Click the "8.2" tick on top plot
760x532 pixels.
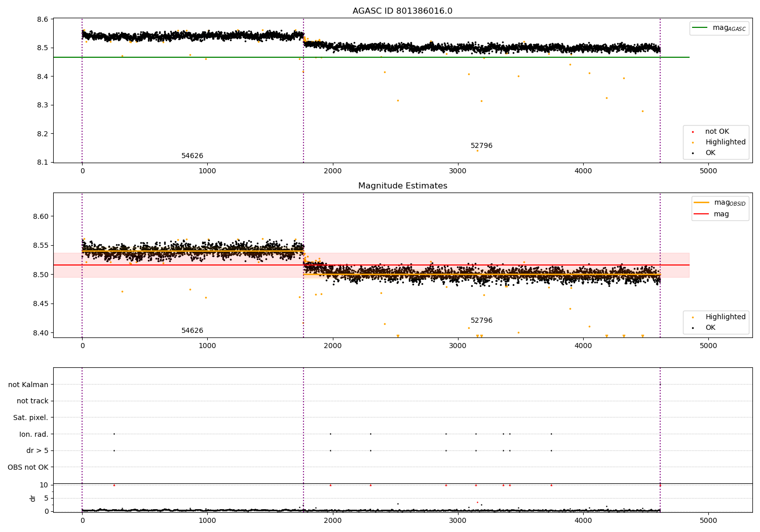[x=43, y=134]
